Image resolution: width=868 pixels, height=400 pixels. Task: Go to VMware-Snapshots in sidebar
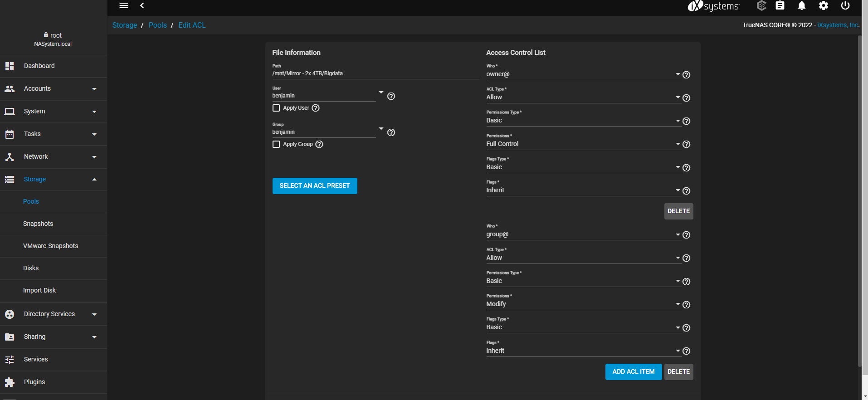click(50, 246)
